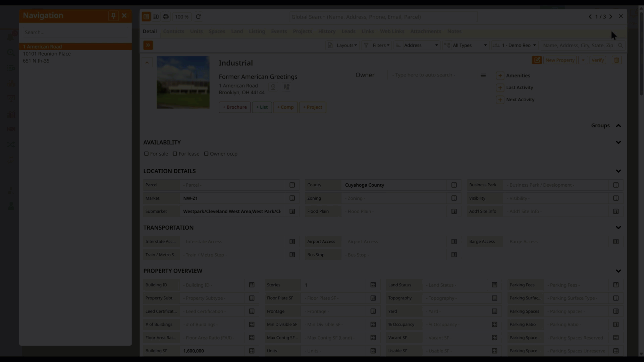Collapse the Availability section
This screenshot has width=644, height=362.
point(619,142)
